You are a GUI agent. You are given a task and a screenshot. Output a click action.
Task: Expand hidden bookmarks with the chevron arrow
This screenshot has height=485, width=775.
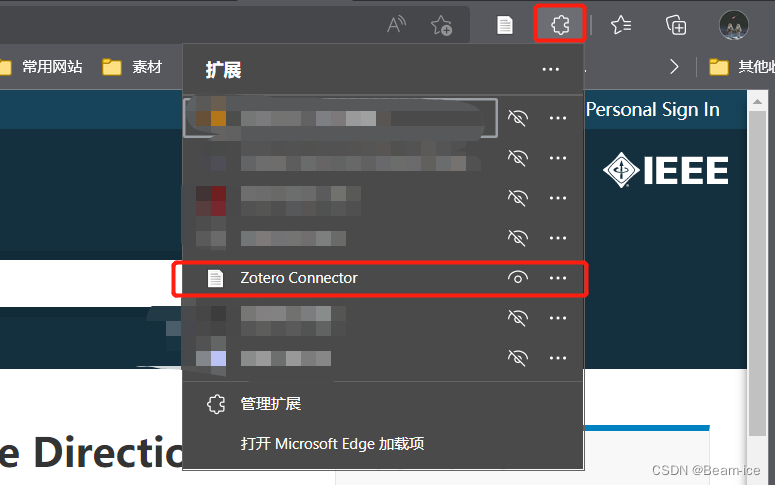tap(674, 67)
